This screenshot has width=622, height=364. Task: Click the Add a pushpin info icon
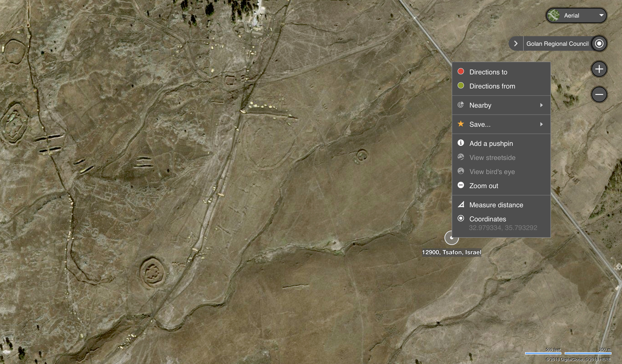click(x=461, y=143)
